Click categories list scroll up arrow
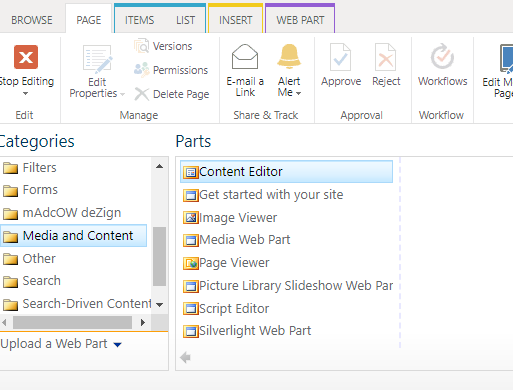513x390 pixels. coord(159,166)
